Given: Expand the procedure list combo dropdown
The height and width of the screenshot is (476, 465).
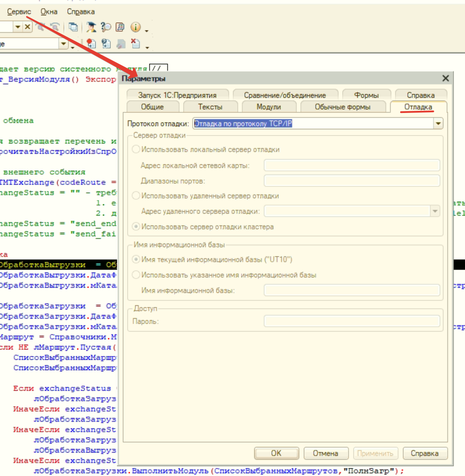Looking at the screenshot, I should pyautogui.click(x=63, y=44).
